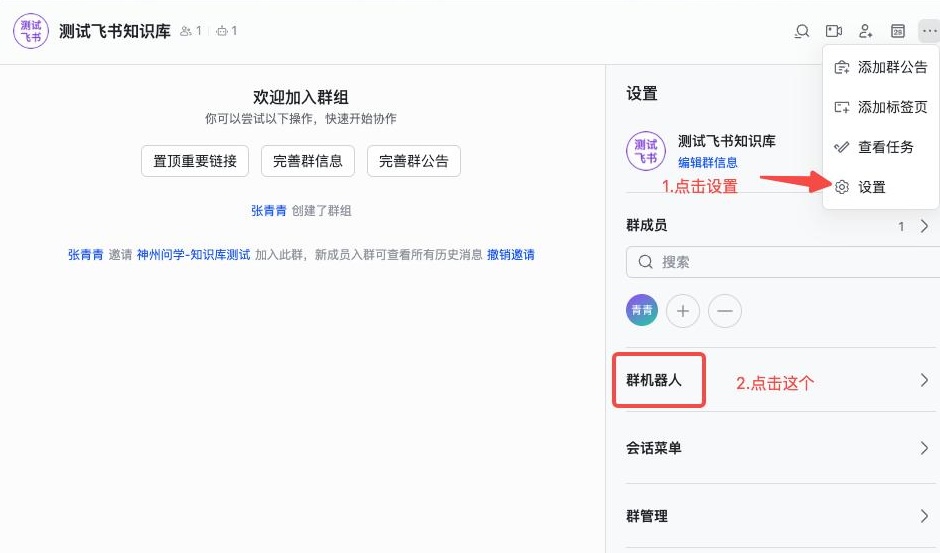Image resolution: width=940 pixels, height=553 pixels.
Task: Start a video meeting icon
Action: (834, 31)
